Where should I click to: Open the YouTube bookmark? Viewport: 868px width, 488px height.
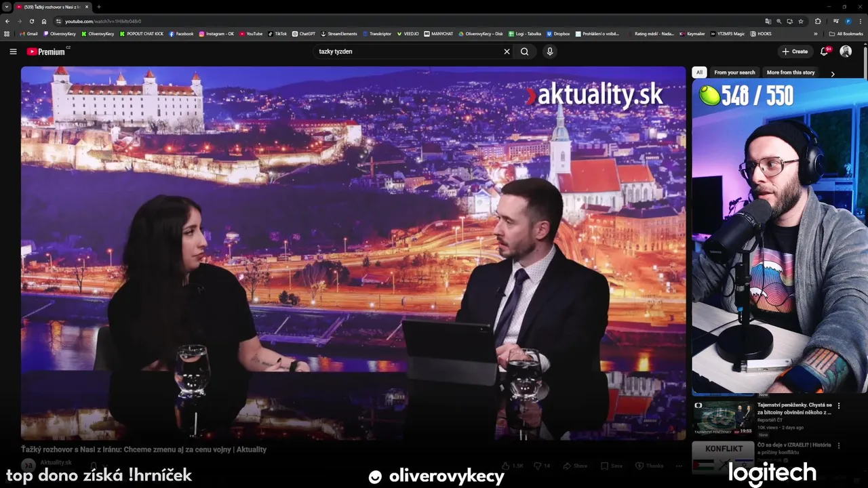pyautogui.click(x=250, y=33)
